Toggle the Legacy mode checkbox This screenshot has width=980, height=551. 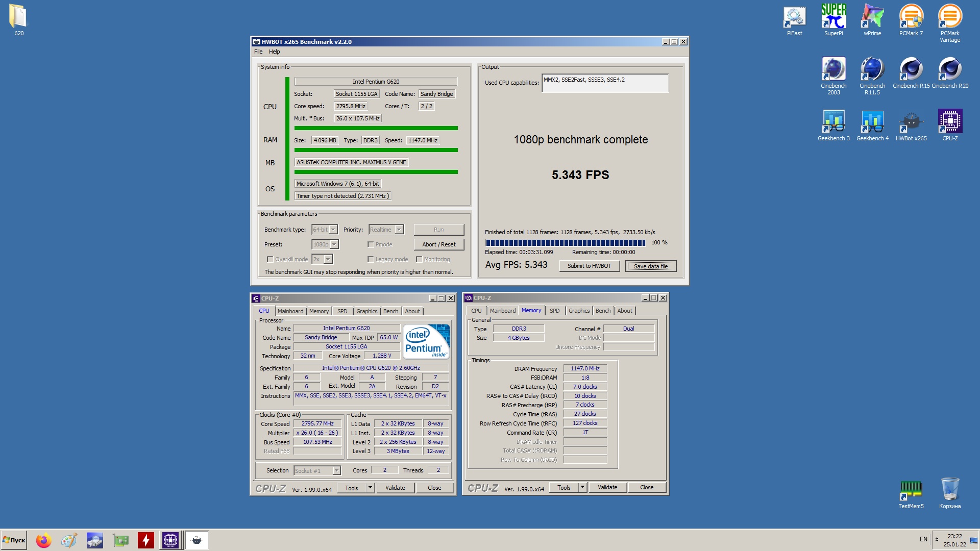tap(371, 259)
